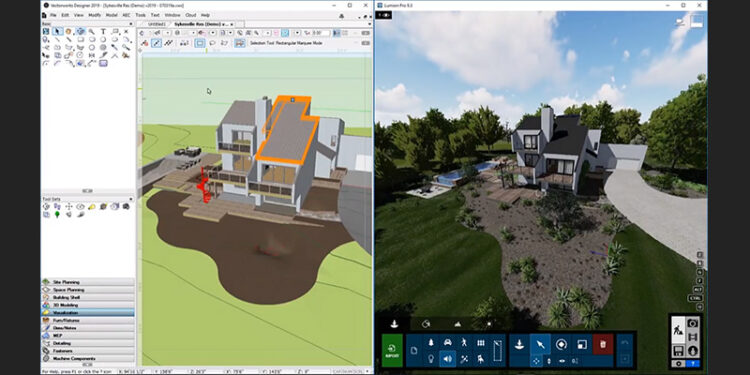Open Indoor chair category in Lumion
The width and height of the screenshot is (750, 375).
481,359
